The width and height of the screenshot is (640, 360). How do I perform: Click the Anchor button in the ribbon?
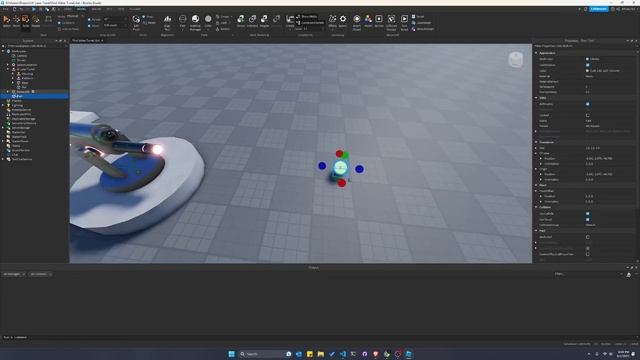(223, 29)
